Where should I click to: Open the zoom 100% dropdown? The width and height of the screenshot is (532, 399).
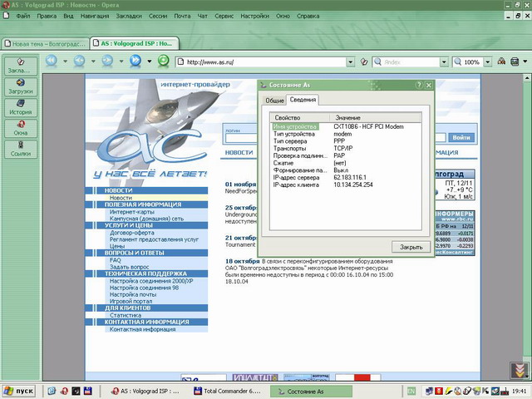pyautogui.click(x=486, y=62)
